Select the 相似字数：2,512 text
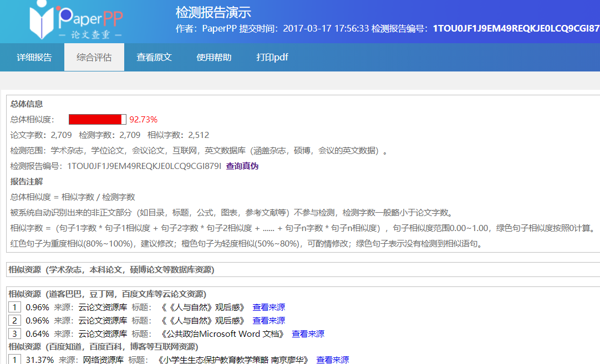This screenshot has height=364, width=600. pyautogui.click(x=179, y=135)
